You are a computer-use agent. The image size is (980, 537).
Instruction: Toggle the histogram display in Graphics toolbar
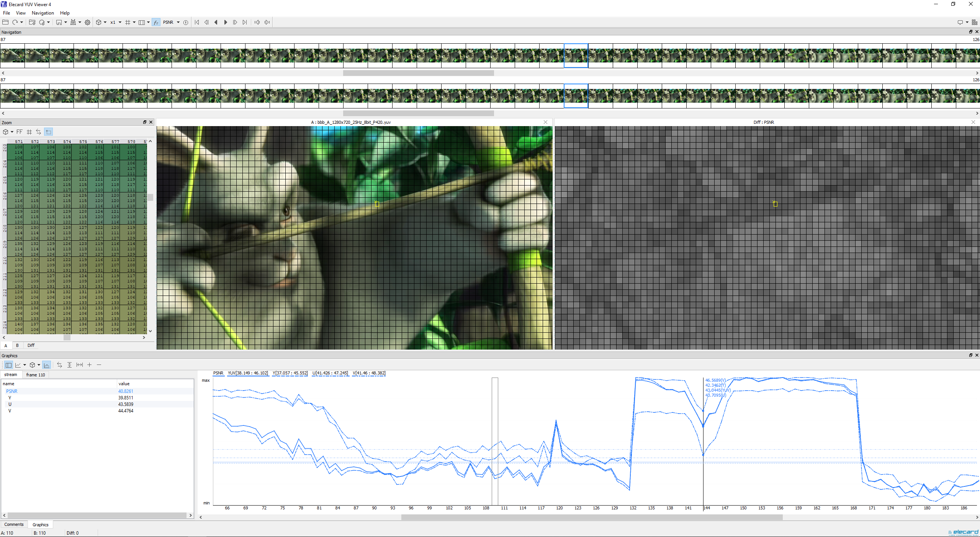[46, 365]
